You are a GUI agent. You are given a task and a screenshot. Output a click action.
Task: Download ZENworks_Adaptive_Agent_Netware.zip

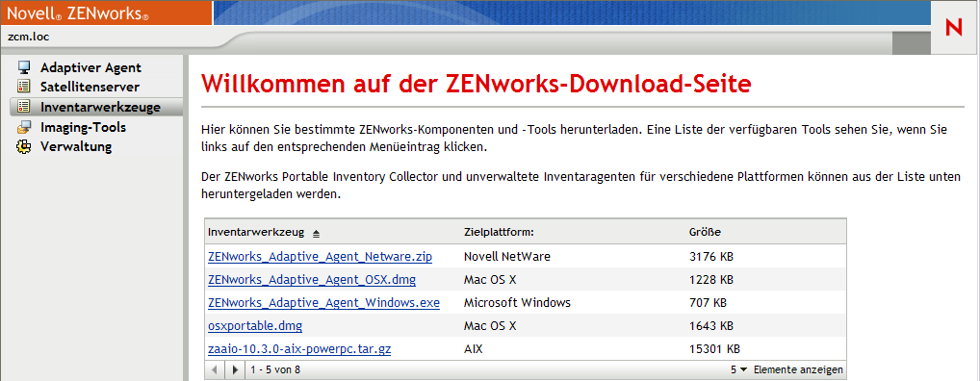coord(320,256)
